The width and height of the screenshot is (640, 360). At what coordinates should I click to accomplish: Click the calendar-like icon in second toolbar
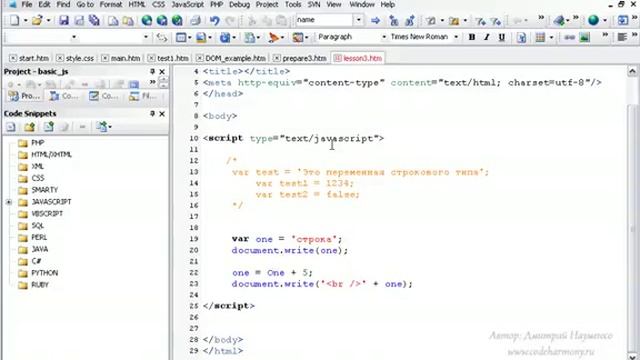(x=181, y=37)
